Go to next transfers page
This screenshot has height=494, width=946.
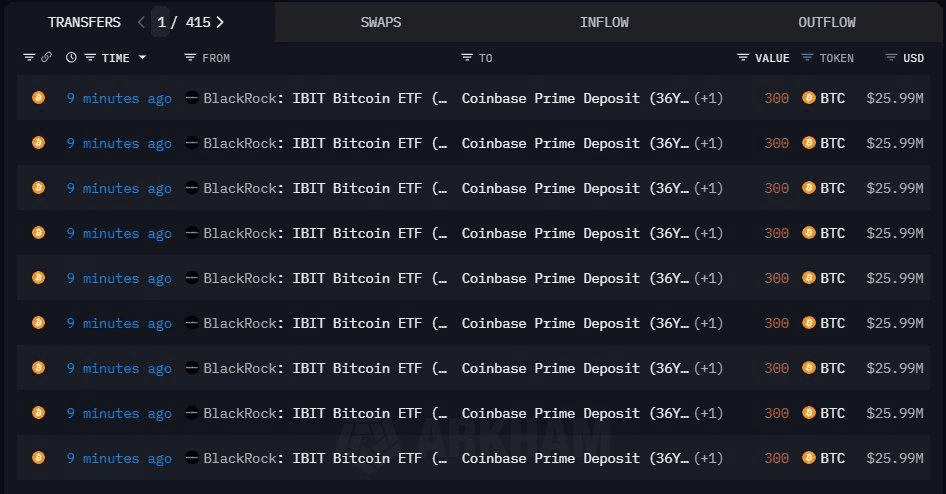point(220,22)
